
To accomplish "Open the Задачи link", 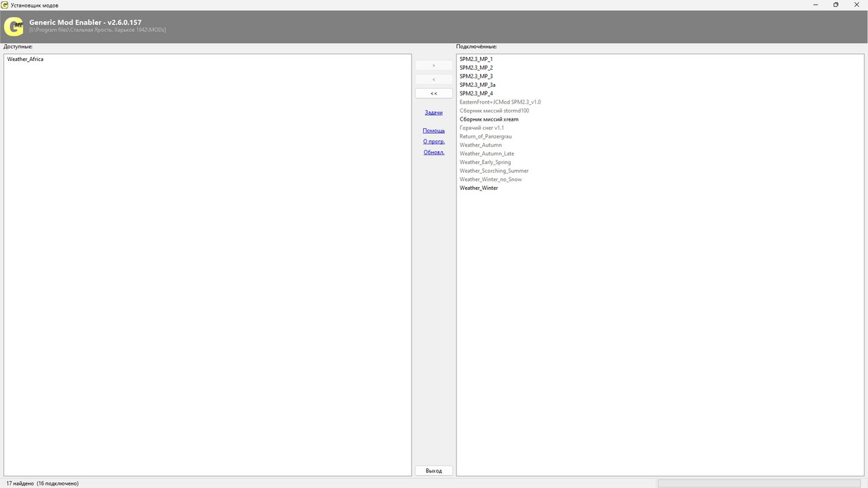I will coord(434,113).
